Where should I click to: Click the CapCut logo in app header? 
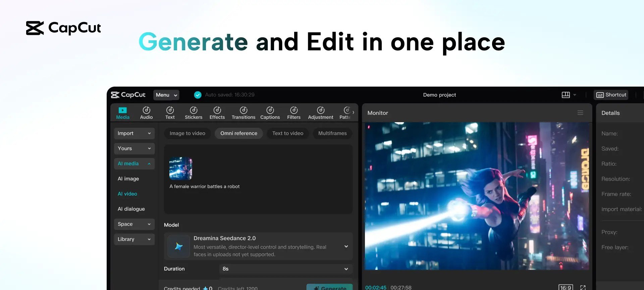point(128,95)
